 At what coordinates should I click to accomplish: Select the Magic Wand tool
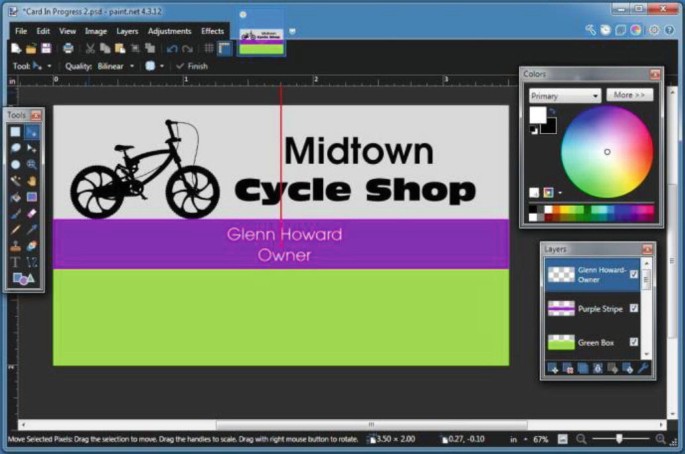click(x=15, y=181)
